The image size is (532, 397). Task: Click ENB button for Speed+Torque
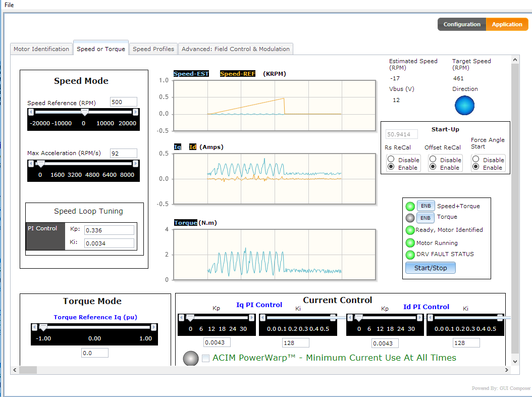point(426,206)
